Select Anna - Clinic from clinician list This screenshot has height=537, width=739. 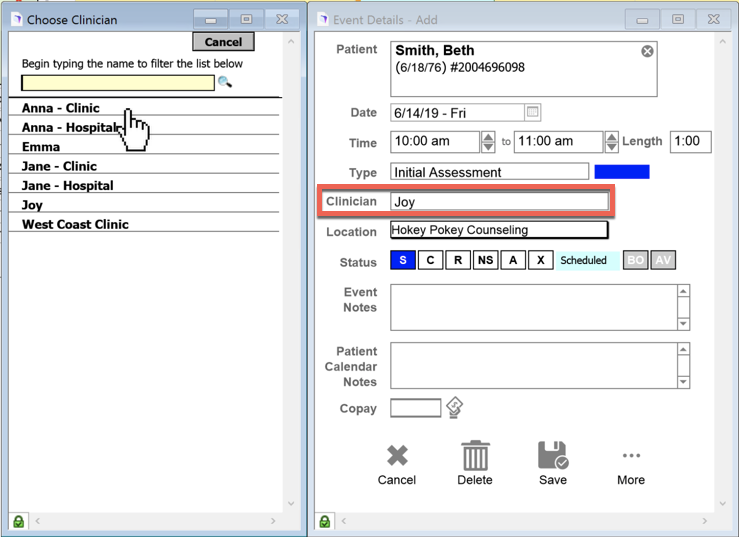(x=61, y=108)
